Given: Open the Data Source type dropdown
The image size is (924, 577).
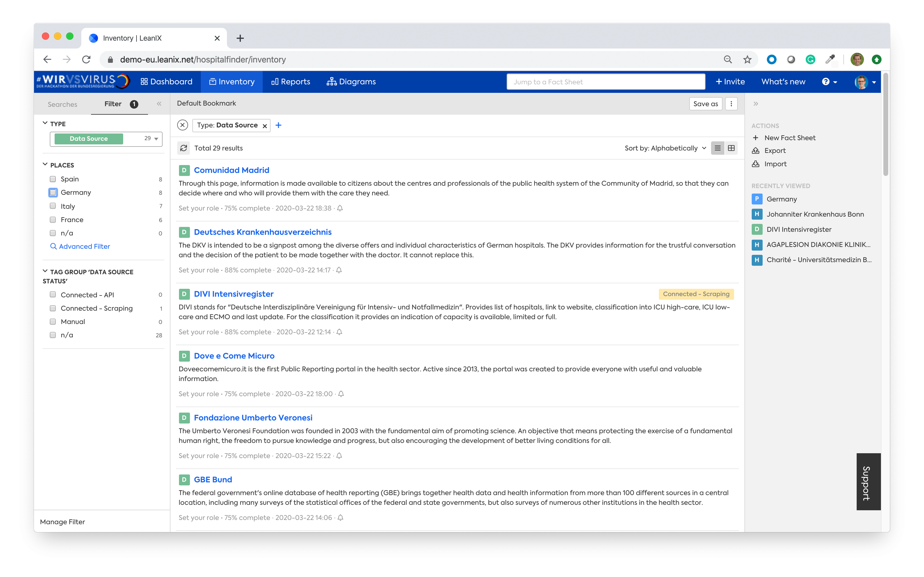Looking at the screenshot, I should point(156,139).
